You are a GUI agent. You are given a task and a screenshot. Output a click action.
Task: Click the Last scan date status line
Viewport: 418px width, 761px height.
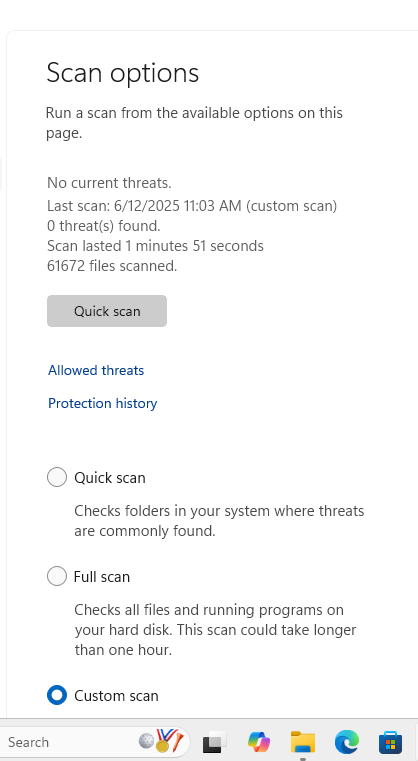coord(192,206)
